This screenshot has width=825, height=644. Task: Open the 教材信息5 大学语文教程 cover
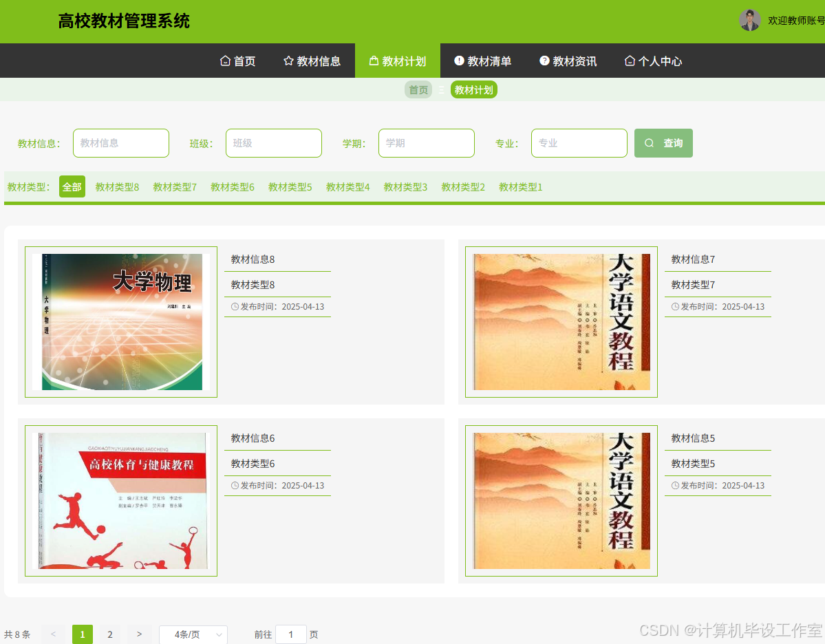tap(561, 501)
